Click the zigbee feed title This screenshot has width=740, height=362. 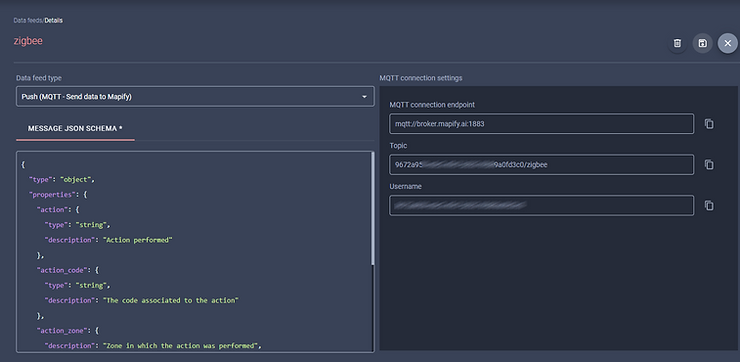(28, 41)
